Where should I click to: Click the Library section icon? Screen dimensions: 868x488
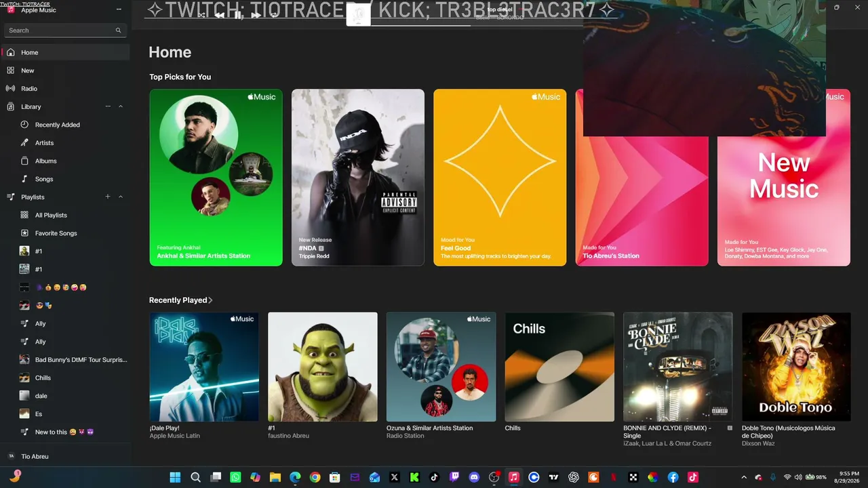pyautogui.click(x=10, y=106)
